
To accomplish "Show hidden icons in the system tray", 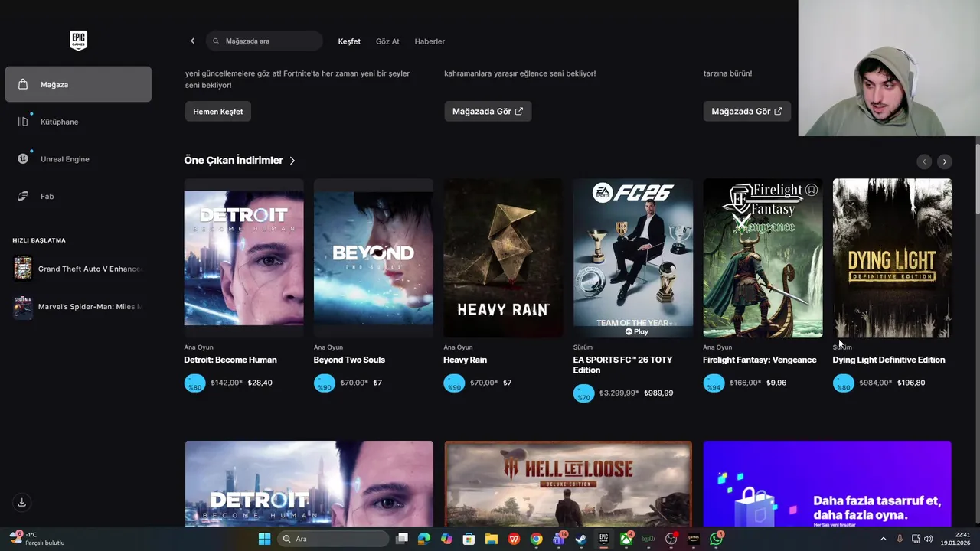I will tap(884, 539).
